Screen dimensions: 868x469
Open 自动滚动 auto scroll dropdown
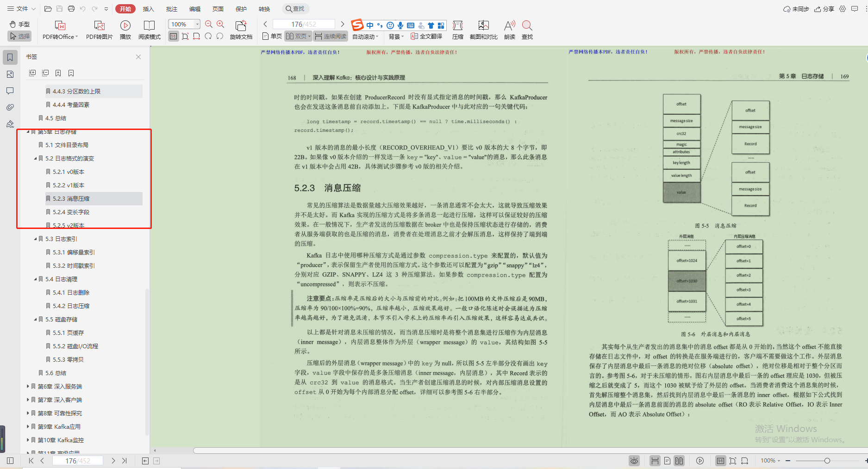pyautogui.click(x=365, y=37)
